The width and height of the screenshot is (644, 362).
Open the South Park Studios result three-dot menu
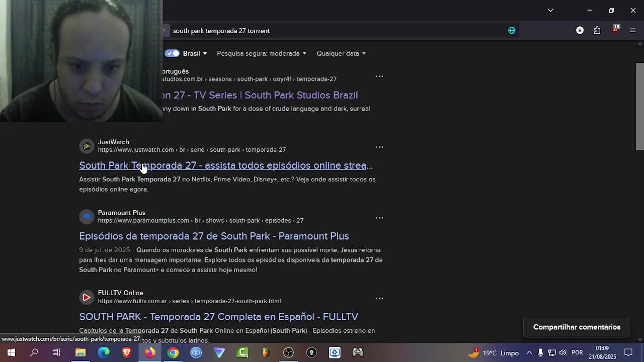pos(379,76)
